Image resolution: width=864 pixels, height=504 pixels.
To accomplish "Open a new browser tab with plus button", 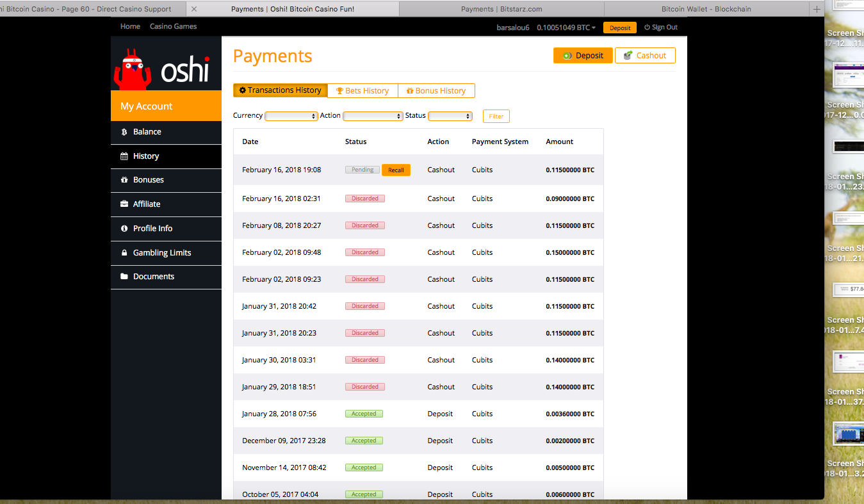I will (x=817, y=9).
